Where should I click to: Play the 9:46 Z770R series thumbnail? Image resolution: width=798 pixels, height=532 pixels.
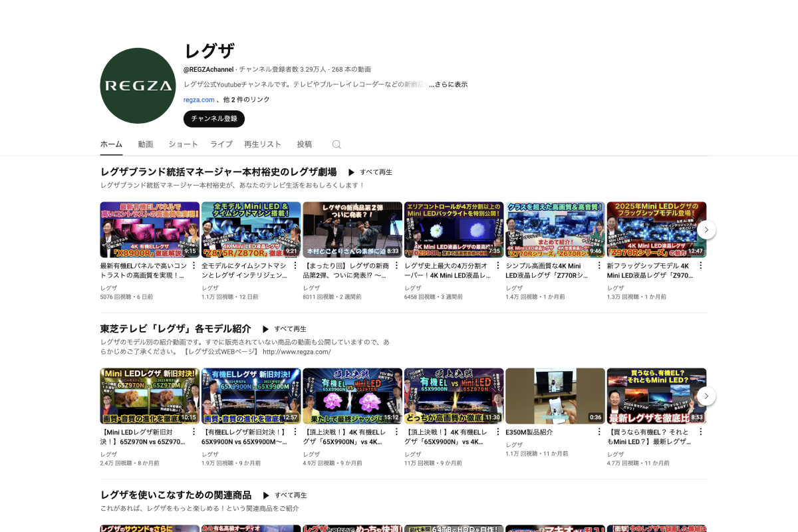point(555,230)
